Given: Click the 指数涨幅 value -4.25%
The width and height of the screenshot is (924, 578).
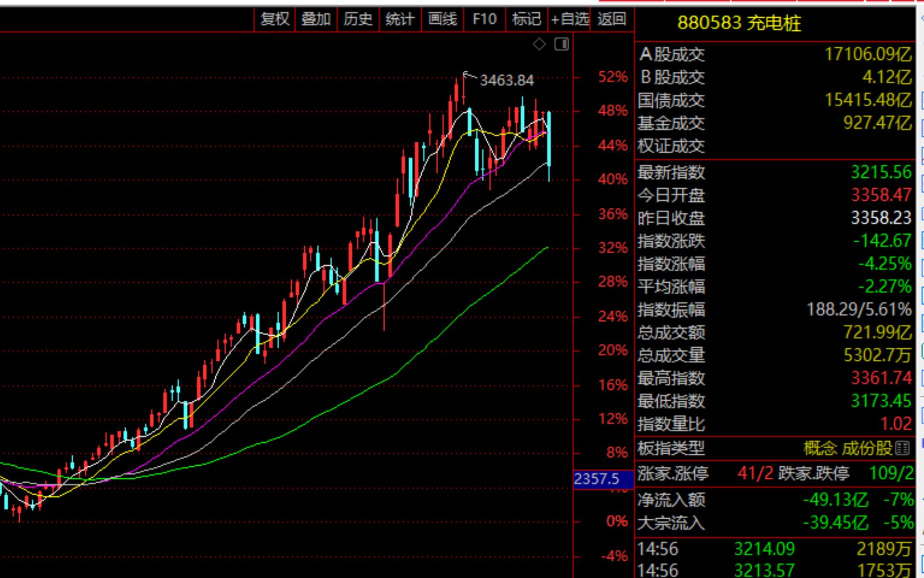Looking at the screenshot, I should tap(885, 263).
